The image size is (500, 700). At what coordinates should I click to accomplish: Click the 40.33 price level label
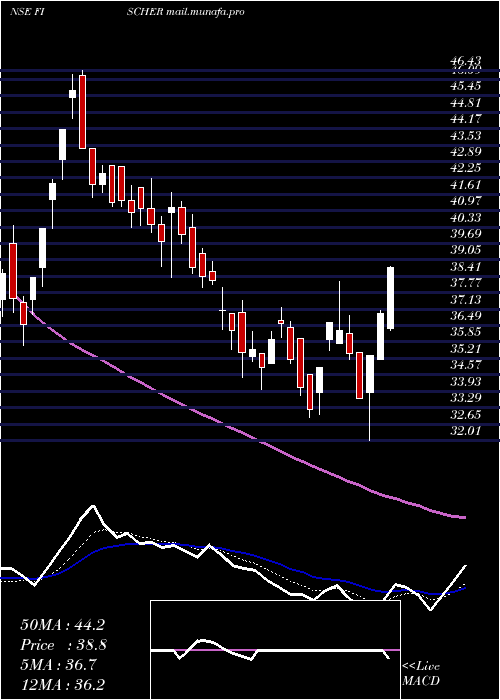click(x=465, y=218)
